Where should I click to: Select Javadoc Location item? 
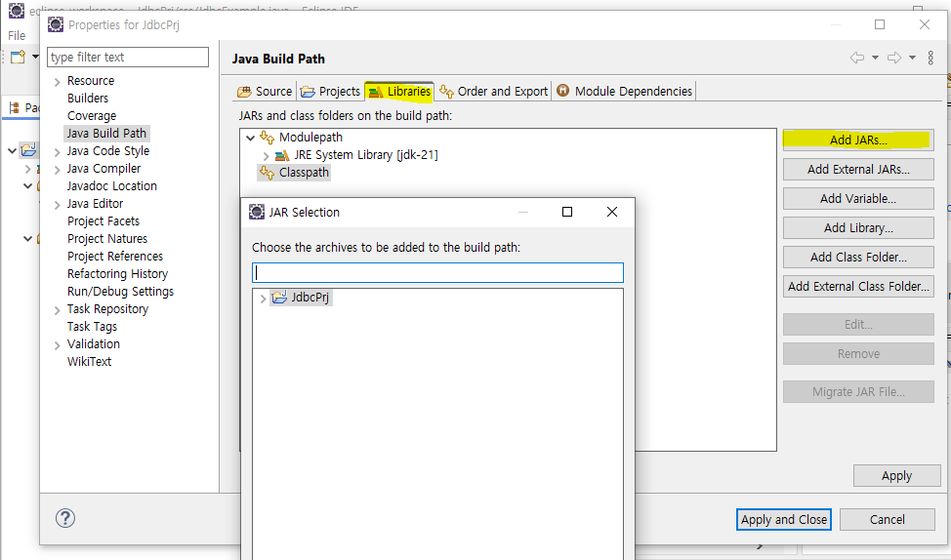pyautogui.click(x=111, y=186)
